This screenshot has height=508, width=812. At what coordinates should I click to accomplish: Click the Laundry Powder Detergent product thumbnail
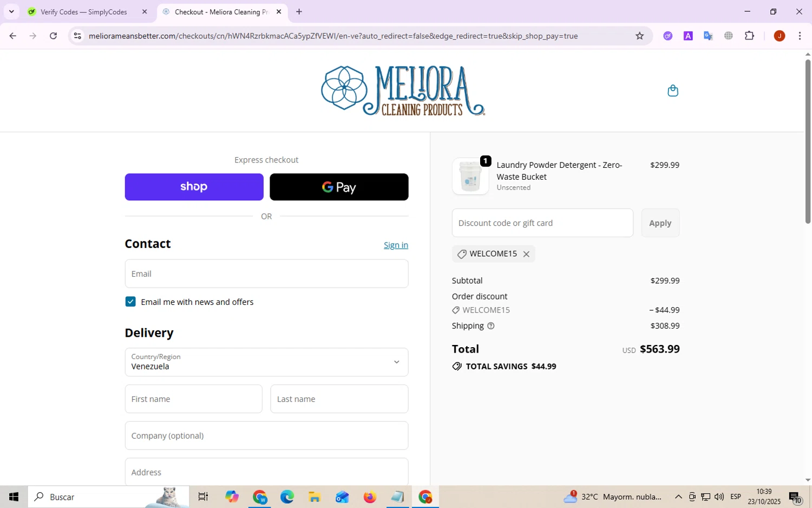(x=470, y=176)
